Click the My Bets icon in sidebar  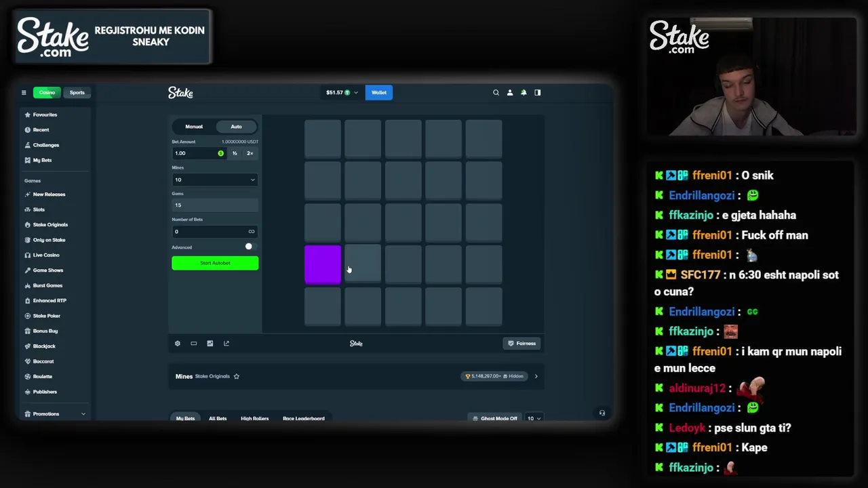pyautogui.click(x=28, y=160)
